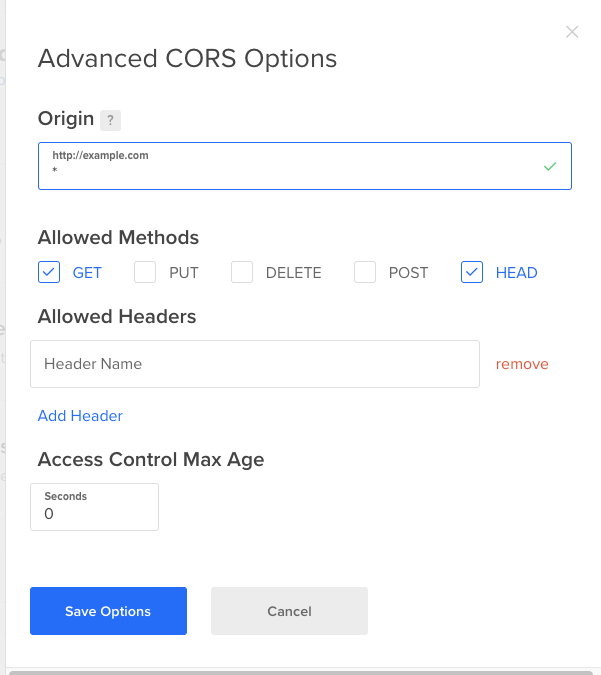This screenshot has height=675, width=601.
Task: Click into the Header Name field
Action: [x=255, y=364]
